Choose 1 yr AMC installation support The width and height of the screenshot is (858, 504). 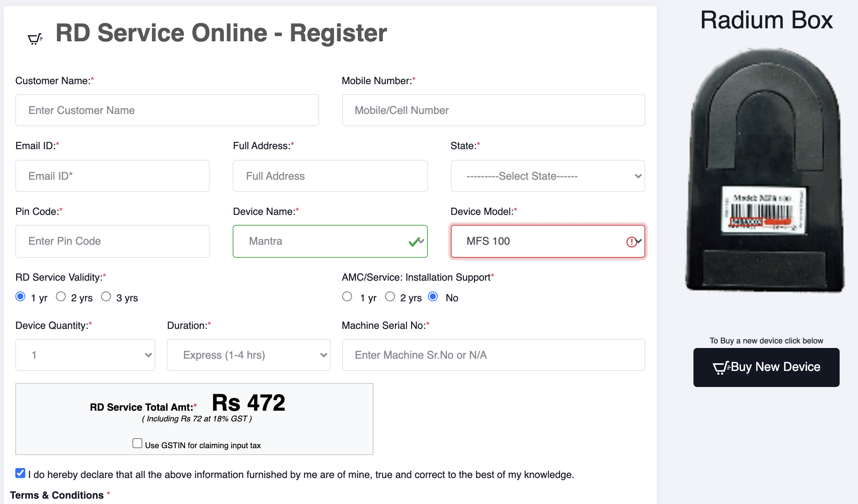(347, 297)
